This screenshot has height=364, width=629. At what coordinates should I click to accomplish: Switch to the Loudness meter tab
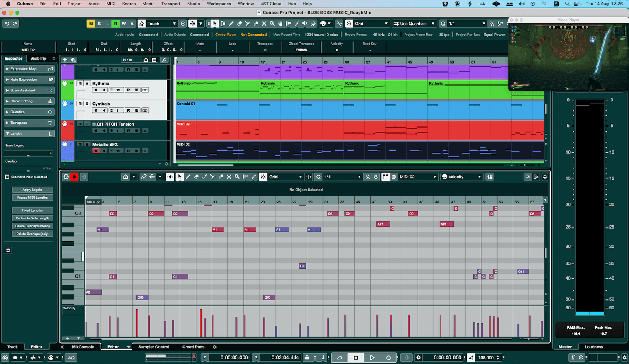tap(594, 347)
